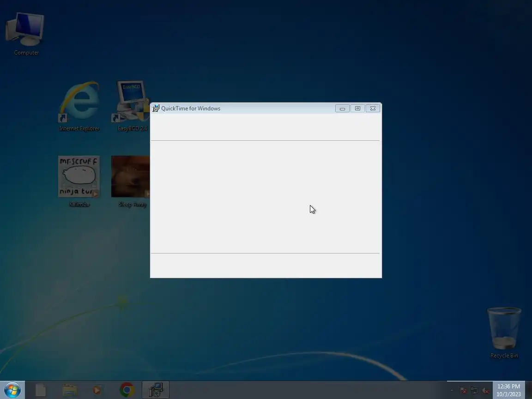Select the EasyBCD 2.4 desktop shortcut
Viewport: 532px width, 399px height.
click(x=132, y=106)
